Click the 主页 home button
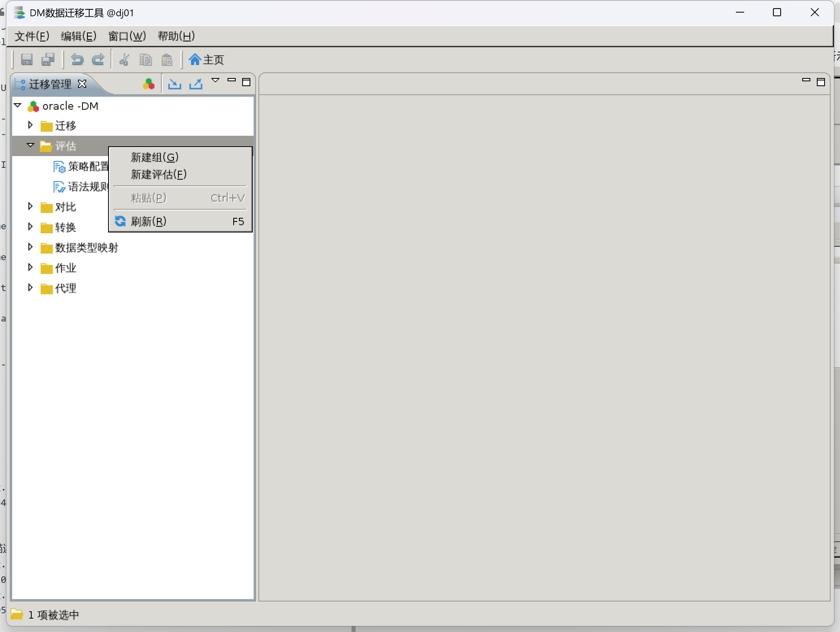Image resolution: width=840 pixels, height=632 pixels. 206,60
